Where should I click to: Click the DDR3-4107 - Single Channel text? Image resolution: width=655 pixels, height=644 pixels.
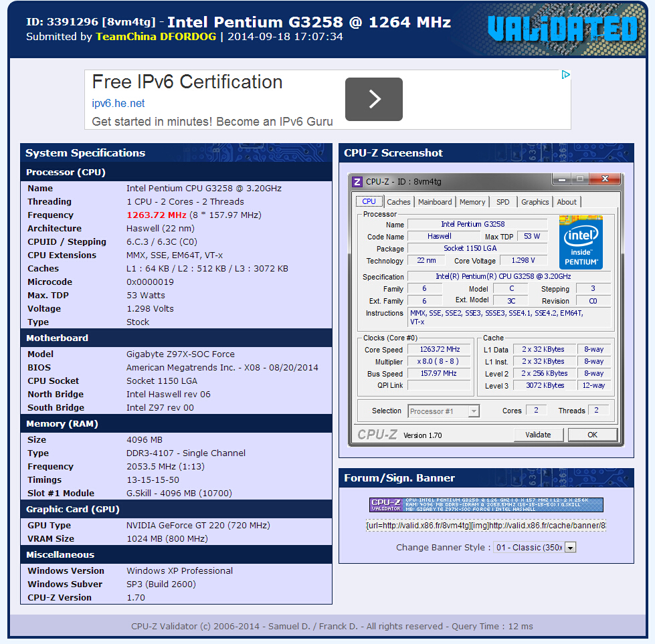coord(186,453)
